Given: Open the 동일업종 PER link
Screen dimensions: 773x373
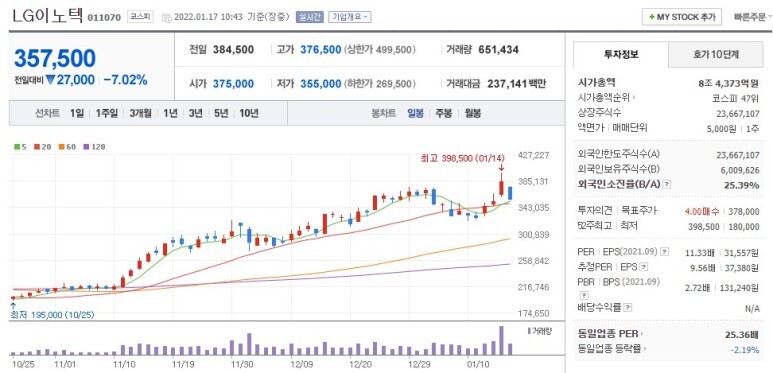Looking at the screenshot, I should [611, 335].
